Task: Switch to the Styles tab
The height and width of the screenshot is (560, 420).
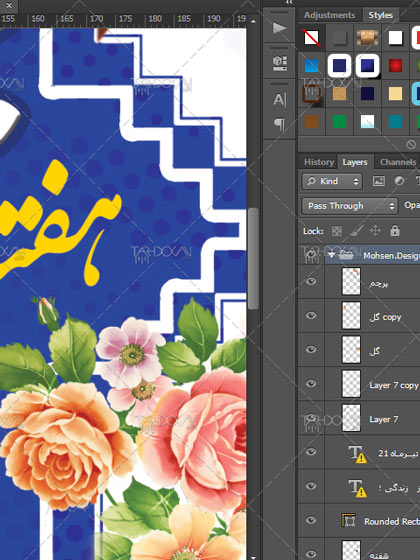Action: [x=381, y=15]
